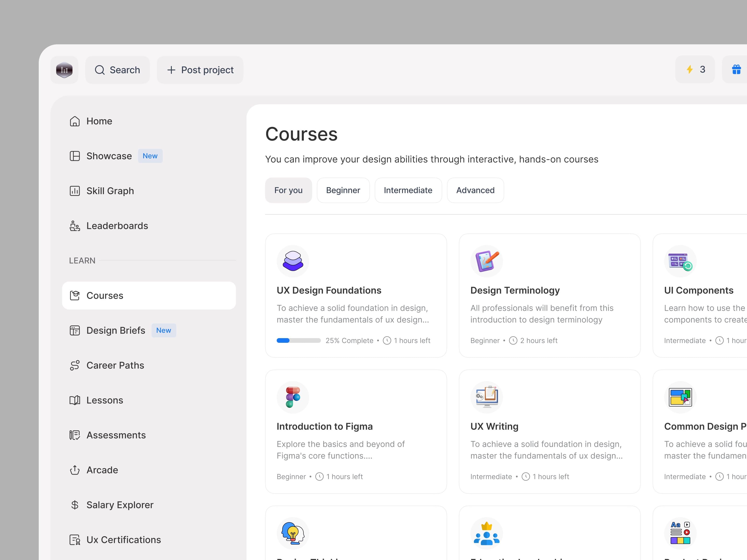Open the Design Terminology course title
This screenshot has width=747, height=560.
pos(515,290)
